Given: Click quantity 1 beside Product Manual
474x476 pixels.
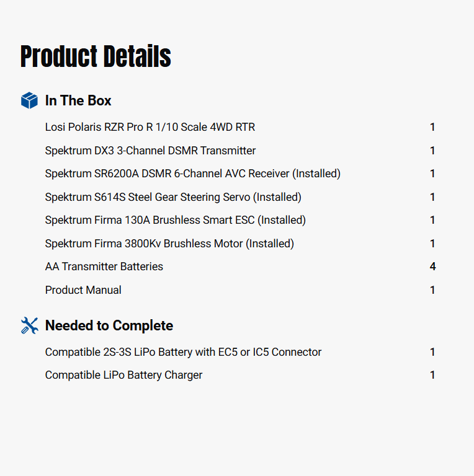Looking at the screenshot, I should [432, 290].
